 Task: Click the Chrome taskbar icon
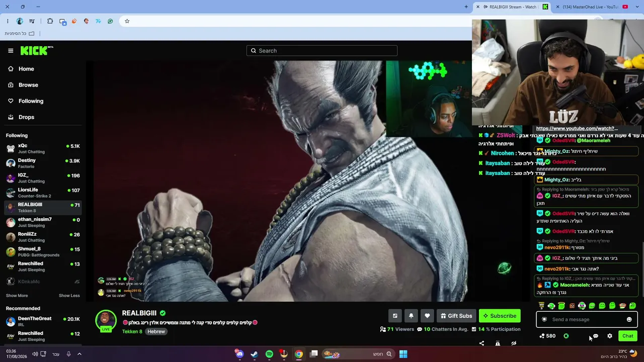click(299, 354)
